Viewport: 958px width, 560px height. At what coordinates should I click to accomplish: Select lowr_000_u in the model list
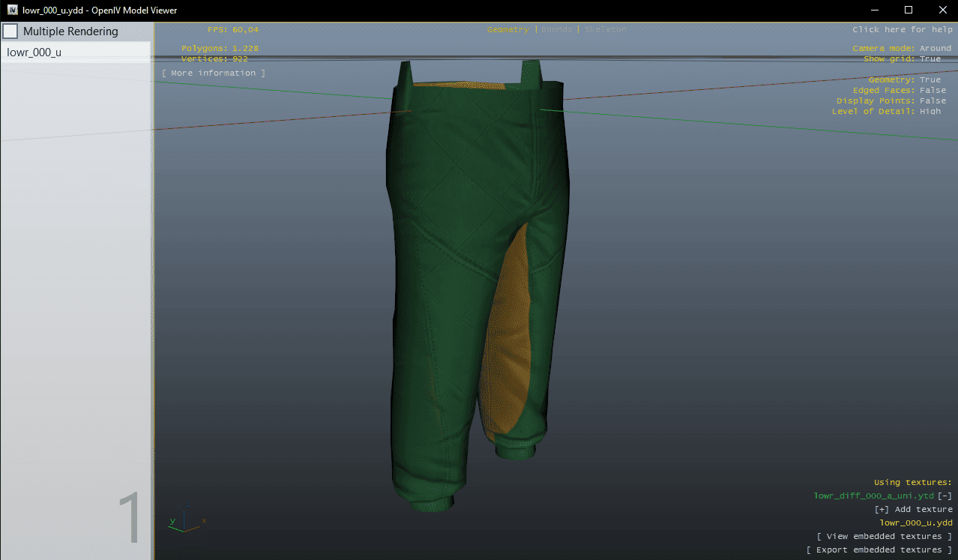point(34,52)
